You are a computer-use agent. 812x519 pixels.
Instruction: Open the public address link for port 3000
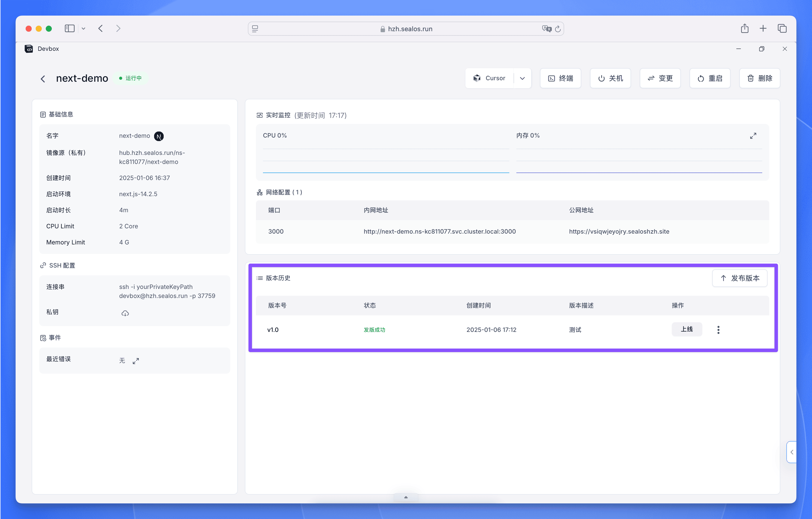coord(619,231)
